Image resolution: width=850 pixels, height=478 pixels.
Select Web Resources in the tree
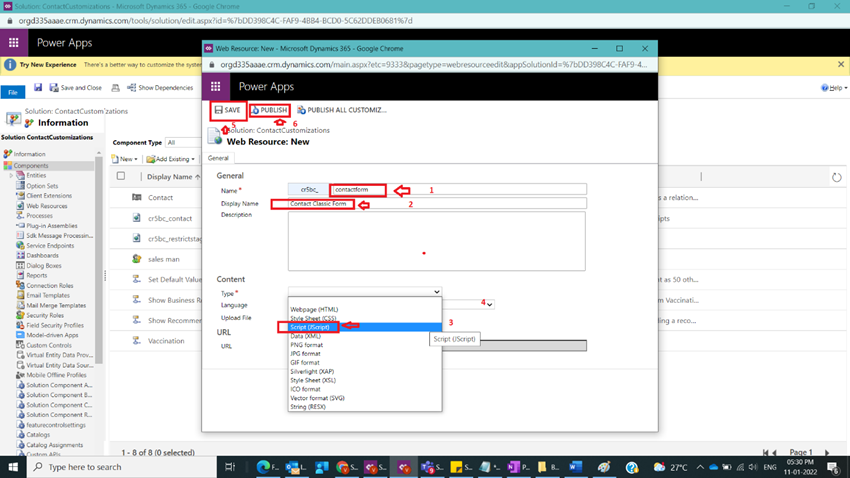(47, 206)
